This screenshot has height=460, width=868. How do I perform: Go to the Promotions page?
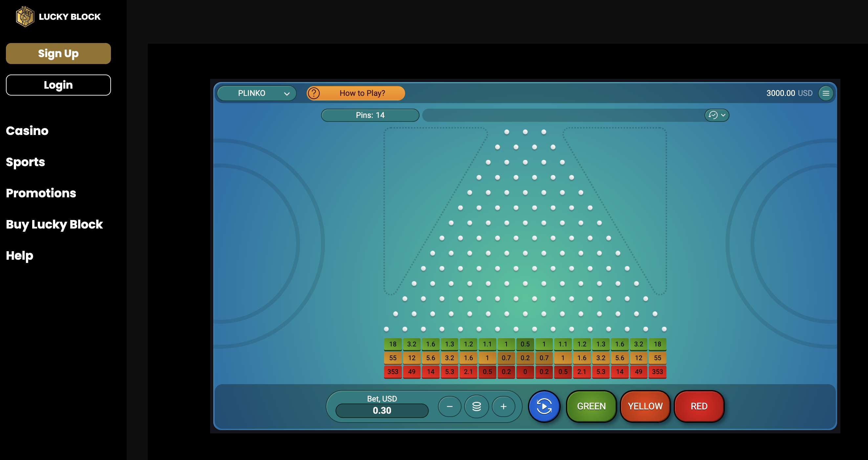tap(41, 193)
